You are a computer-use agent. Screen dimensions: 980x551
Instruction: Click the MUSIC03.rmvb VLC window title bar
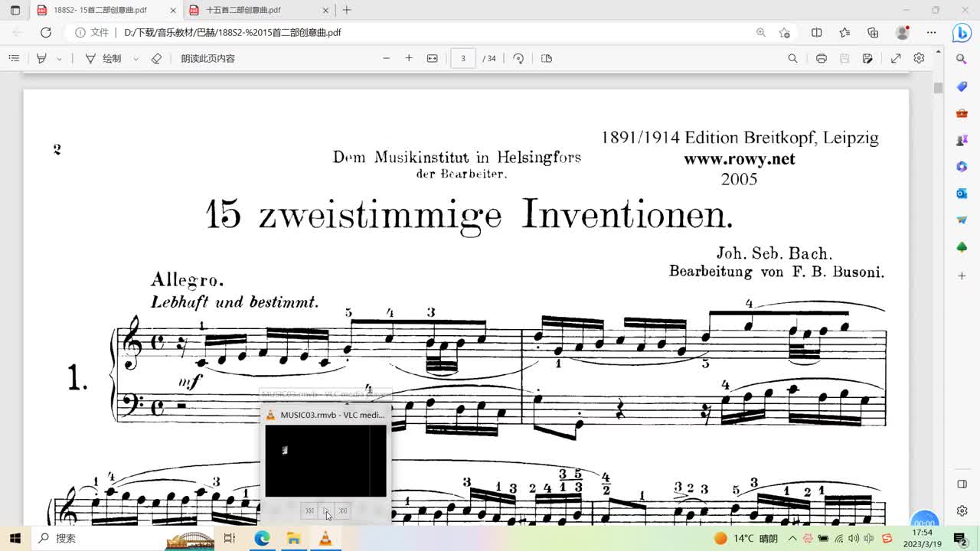(326, 415)
